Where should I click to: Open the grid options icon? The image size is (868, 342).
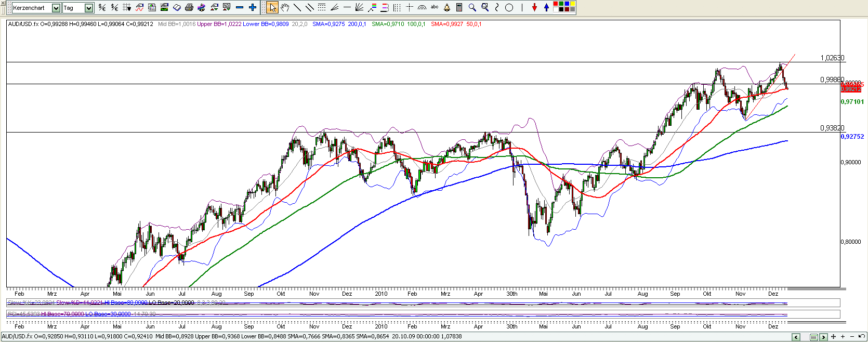coord(127,7)
